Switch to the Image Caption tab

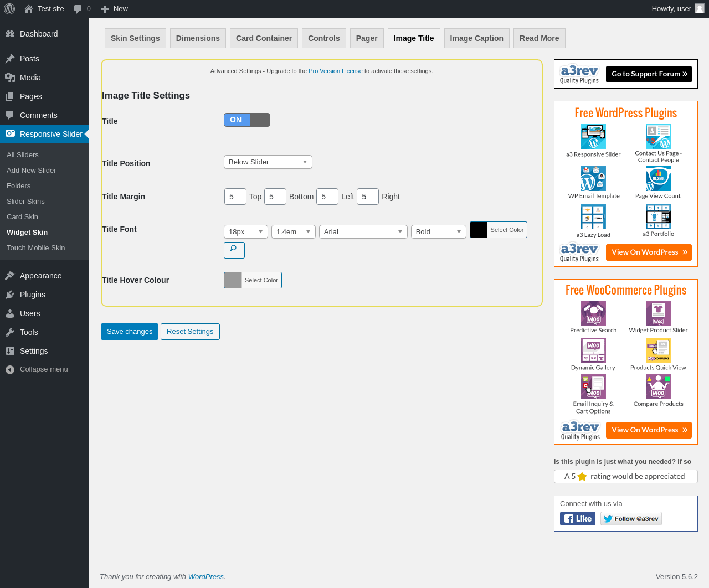coord(476,38)
